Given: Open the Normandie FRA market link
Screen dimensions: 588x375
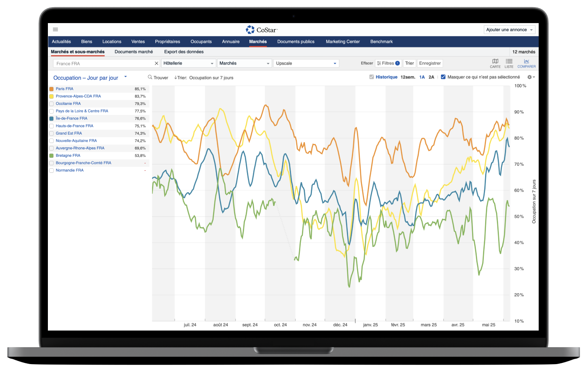Looking at the screenshot, I should point(69,170).
